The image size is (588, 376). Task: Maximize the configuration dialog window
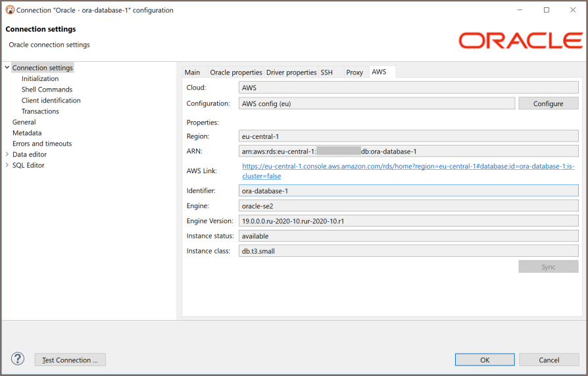pos(546,10)
